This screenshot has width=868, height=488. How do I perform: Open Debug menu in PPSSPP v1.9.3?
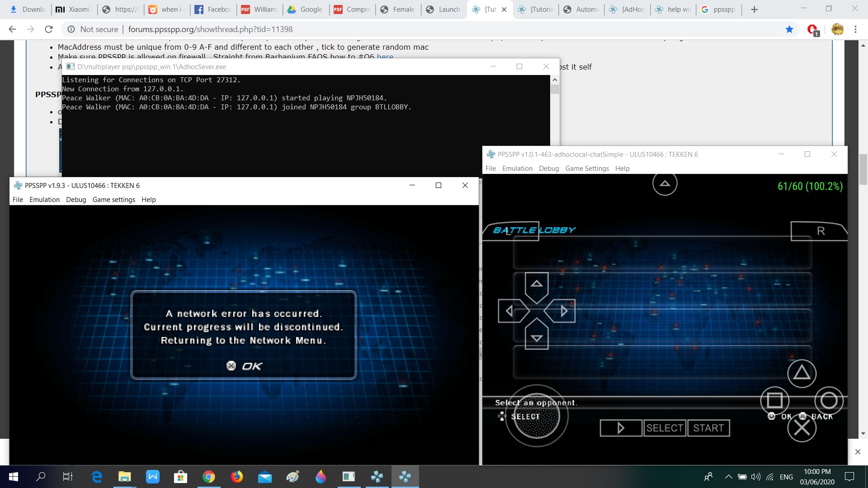click(x=75, y=199)
